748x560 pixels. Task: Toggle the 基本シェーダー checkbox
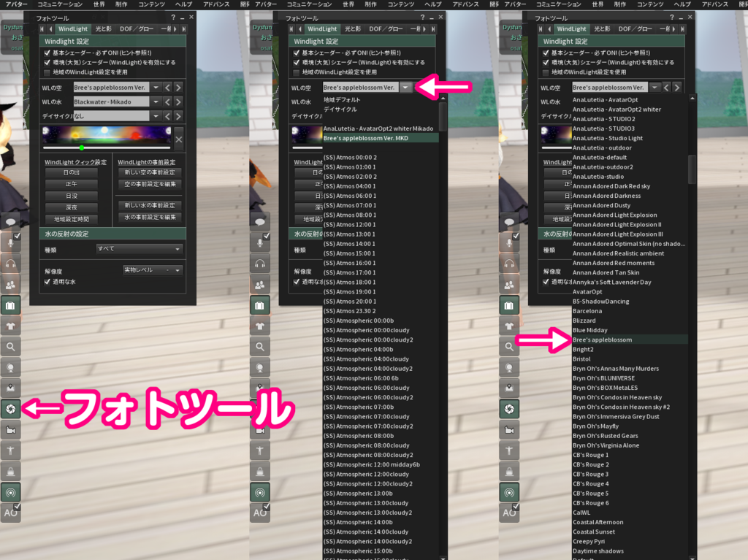[x=46, y=53]
